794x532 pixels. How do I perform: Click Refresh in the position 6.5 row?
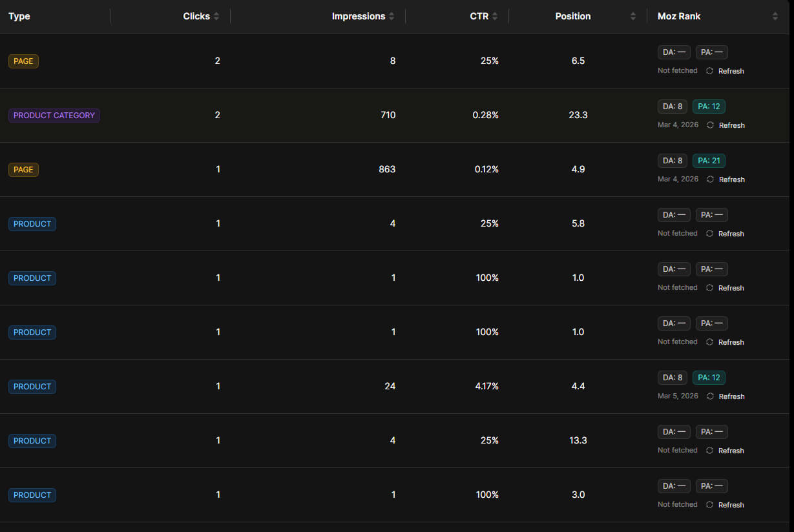click(x=731, y=71)
